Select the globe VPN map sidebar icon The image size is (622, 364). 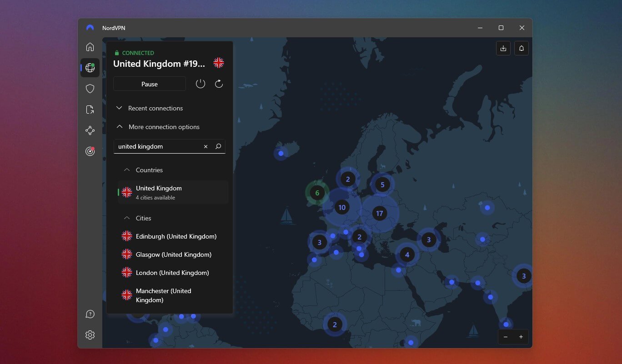click(x=90, y=68)
